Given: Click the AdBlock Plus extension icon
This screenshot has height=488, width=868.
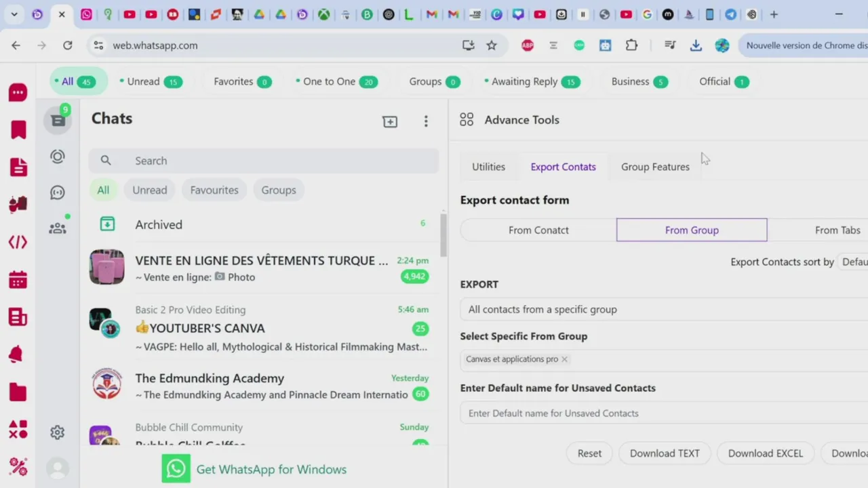Looking at the screenshot, I should 528,45.
